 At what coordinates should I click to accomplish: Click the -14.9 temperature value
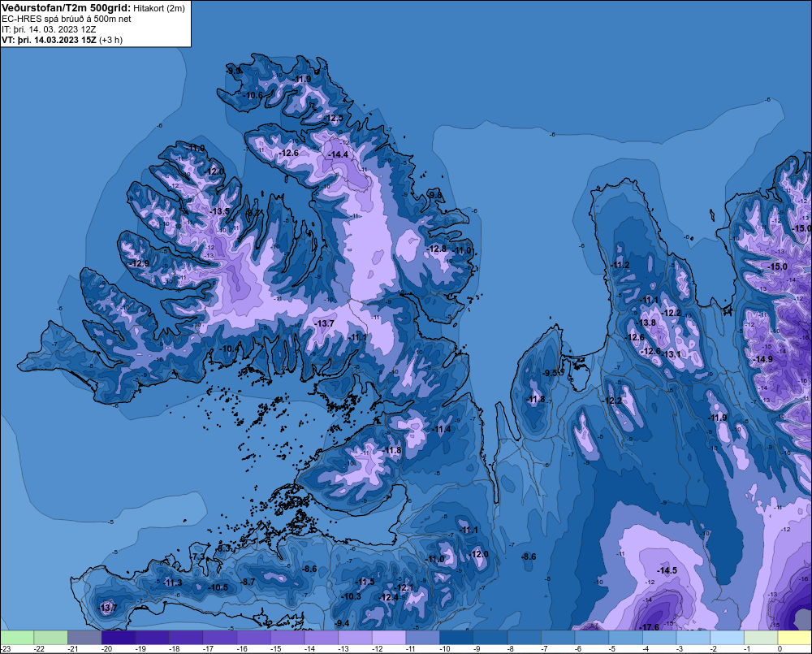[762, 359]
